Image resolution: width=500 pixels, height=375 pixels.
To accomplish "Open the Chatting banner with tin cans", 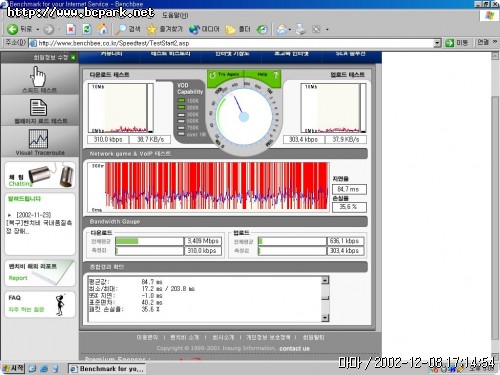I will (40, 175).
